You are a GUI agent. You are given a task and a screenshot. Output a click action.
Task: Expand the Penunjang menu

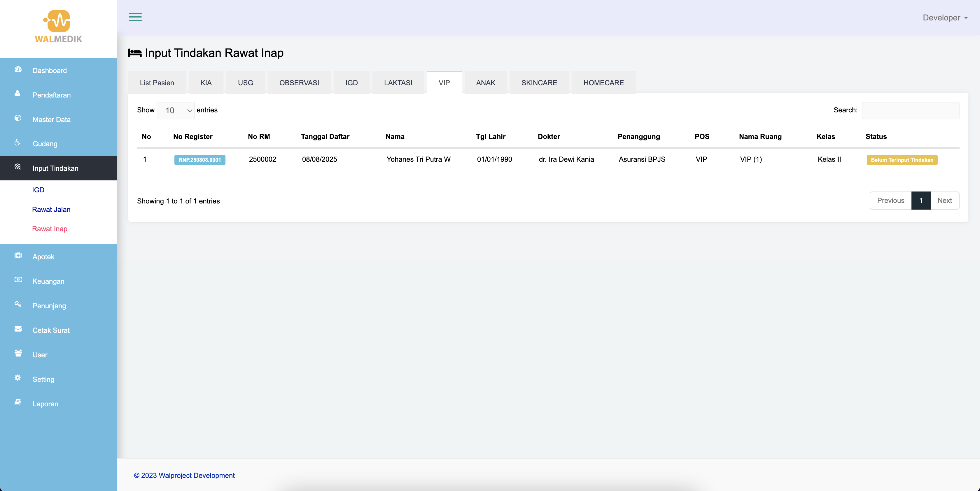coord(58,305)
